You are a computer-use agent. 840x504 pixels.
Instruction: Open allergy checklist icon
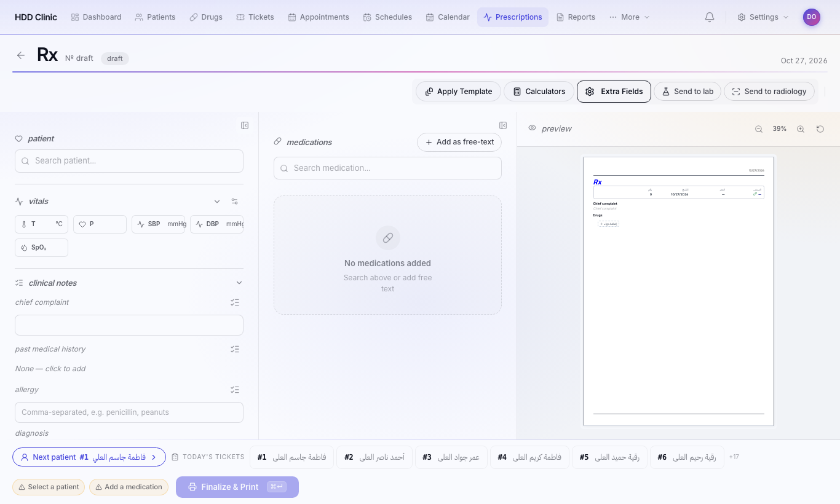(235, 390)
